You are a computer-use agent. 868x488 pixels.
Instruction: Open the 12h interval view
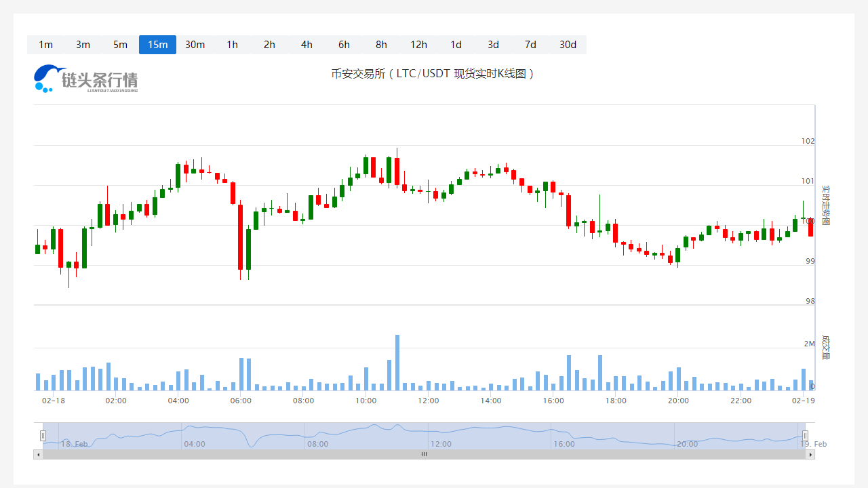point(418,45)
